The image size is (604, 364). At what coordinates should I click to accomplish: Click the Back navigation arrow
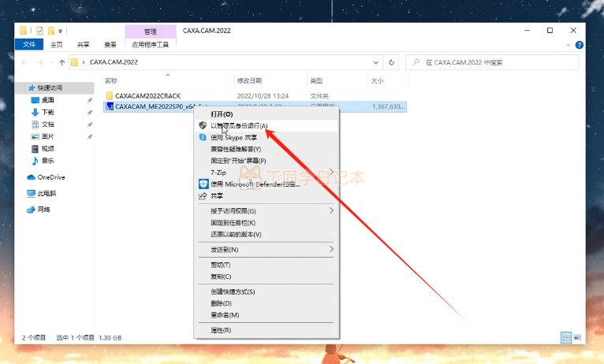(24, 62)
